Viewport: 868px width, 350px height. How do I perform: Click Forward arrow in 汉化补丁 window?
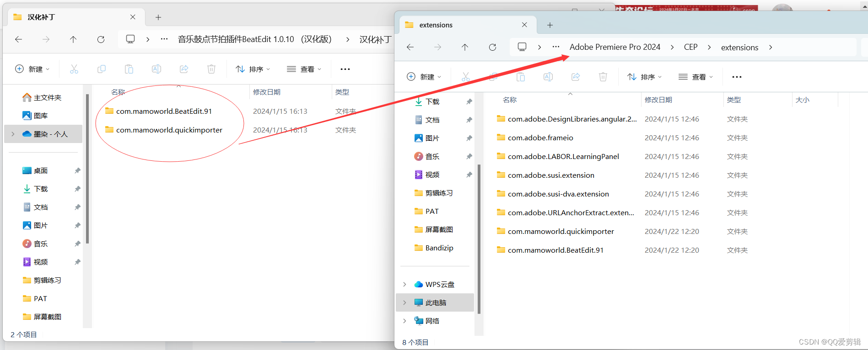coord(46,39)
